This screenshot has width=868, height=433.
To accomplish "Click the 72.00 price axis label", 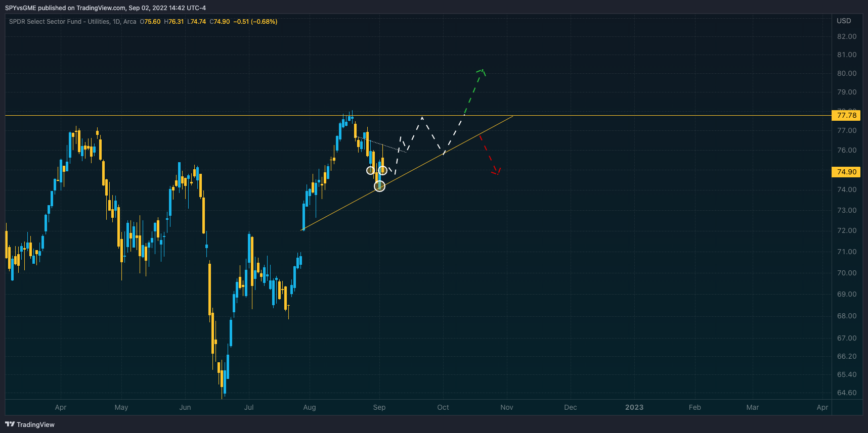I will [x=847, y=230].
